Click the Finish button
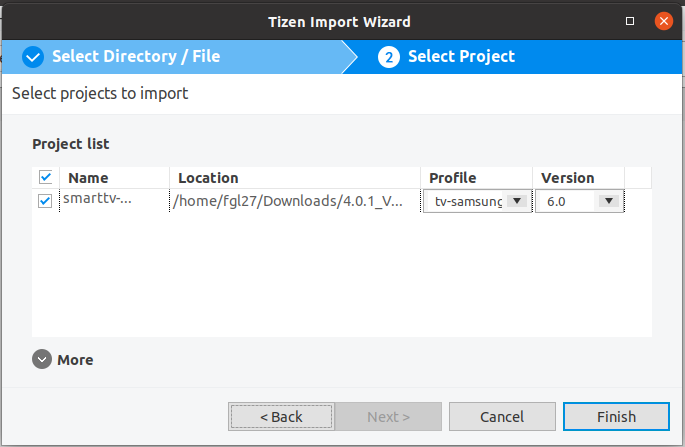Image resolution: width=685 pixels, height=447 pixels. (616, 416)
